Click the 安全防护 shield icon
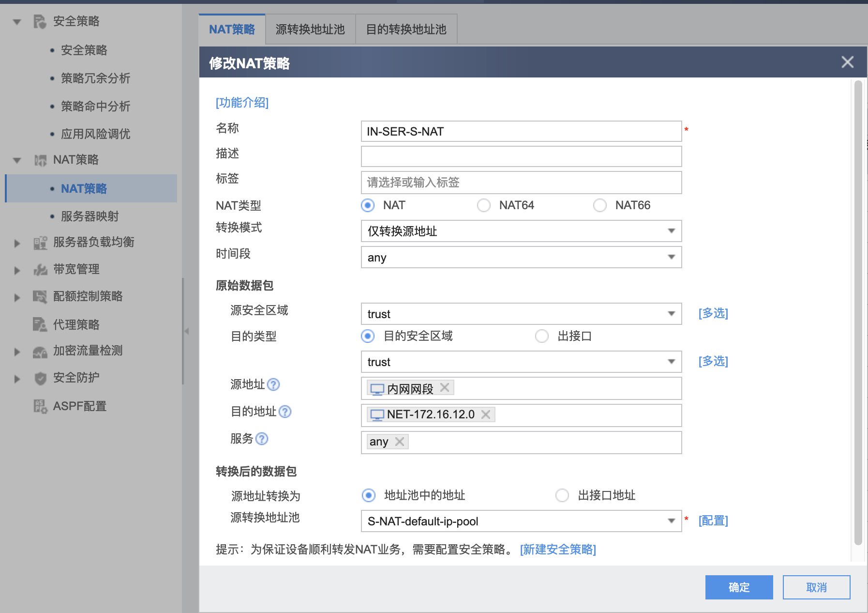The width and height of the screenshot is (868, 613). click(41, 378)
